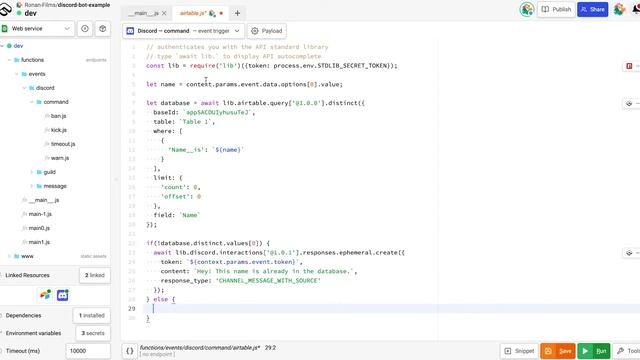
Task: Click the Environment variables label
Action: (x=33, y=333)
